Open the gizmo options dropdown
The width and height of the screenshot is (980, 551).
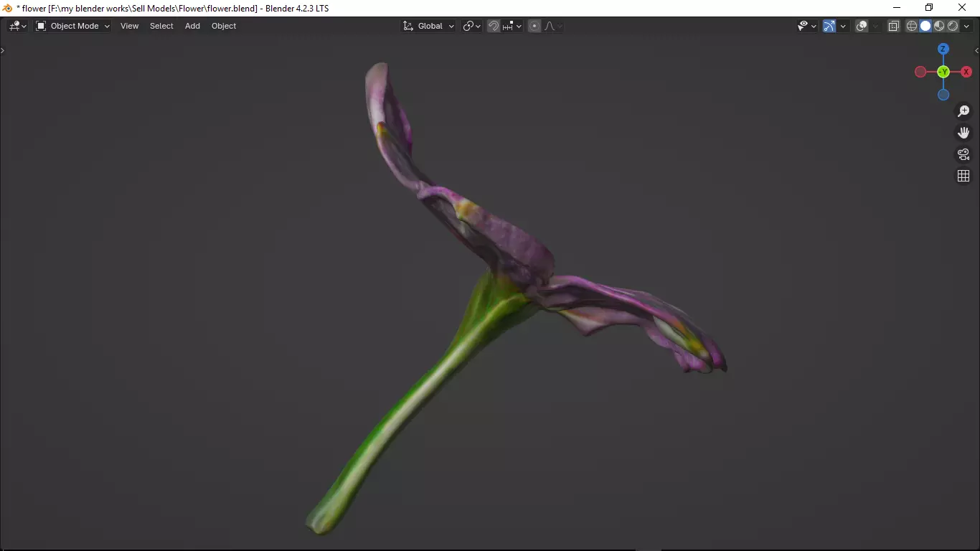843,26
